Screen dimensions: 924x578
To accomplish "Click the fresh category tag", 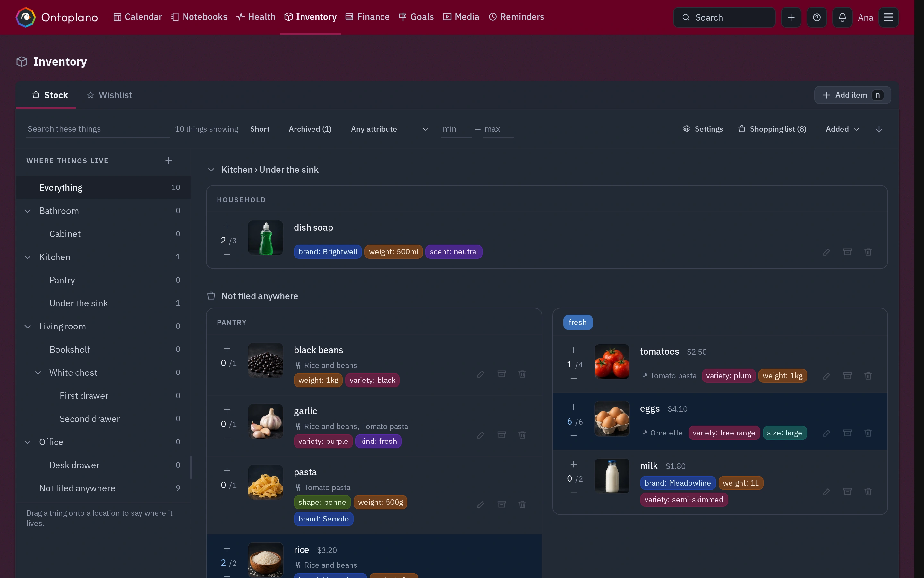I will pos(578,322).
